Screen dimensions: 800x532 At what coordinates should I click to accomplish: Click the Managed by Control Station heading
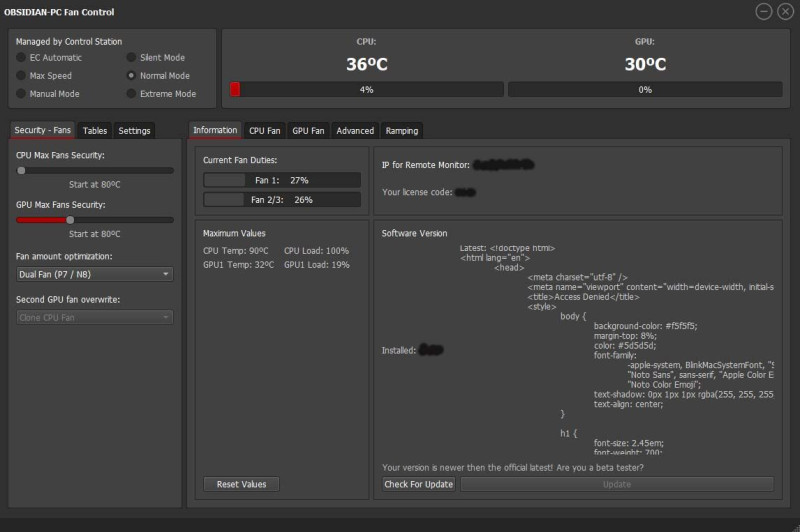[69, 41]
